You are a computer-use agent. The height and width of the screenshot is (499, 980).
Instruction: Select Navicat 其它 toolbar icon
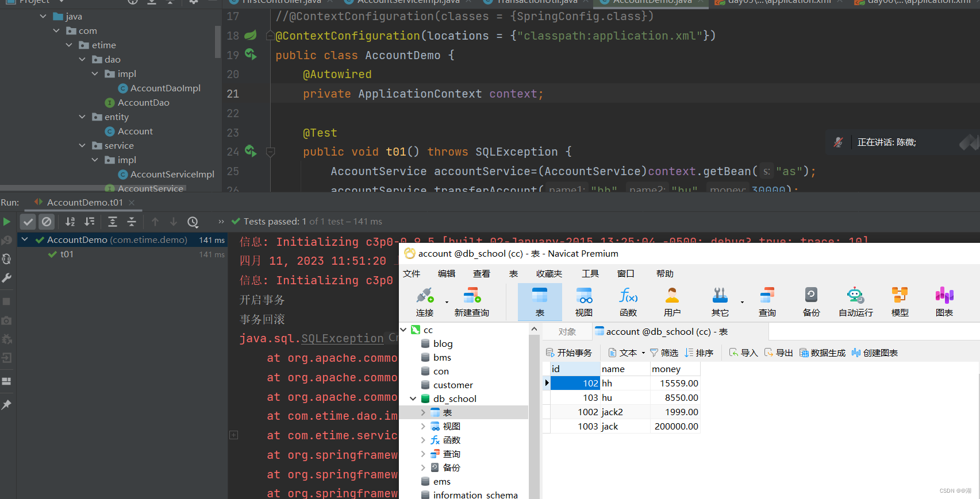[x=720, y=302]
